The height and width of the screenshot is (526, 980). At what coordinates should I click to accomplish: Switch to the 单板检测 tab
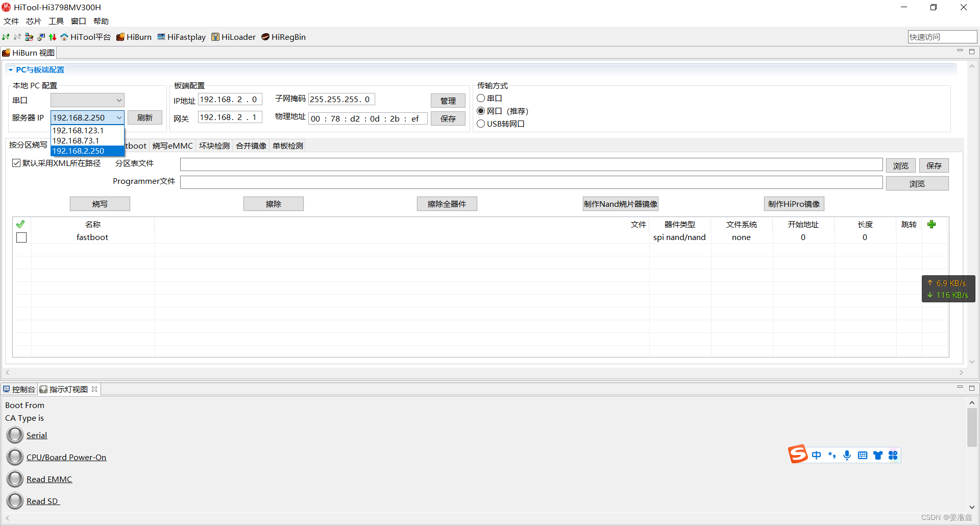pyautogui.click(x=288, y=146)
